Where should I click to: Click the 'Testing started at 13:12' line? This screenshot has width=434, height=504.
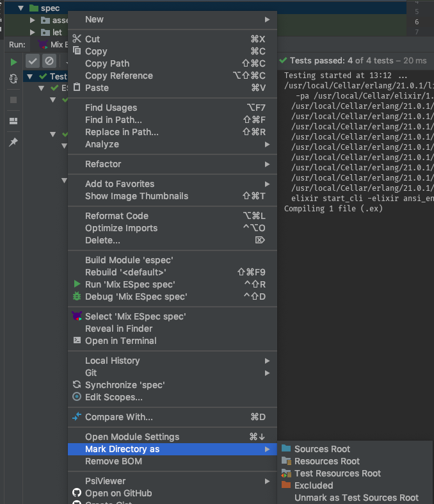click(346, 76)
